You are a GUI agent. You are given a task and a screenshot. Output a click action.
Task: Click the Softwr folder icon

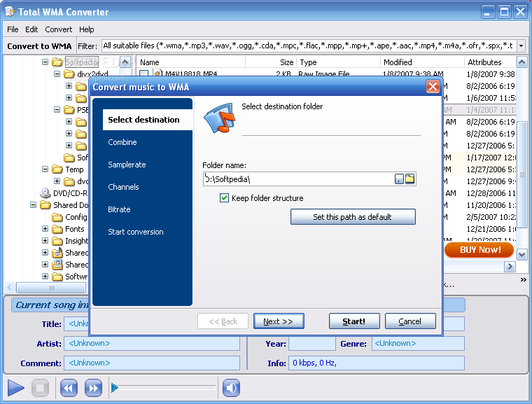(57, 277)
